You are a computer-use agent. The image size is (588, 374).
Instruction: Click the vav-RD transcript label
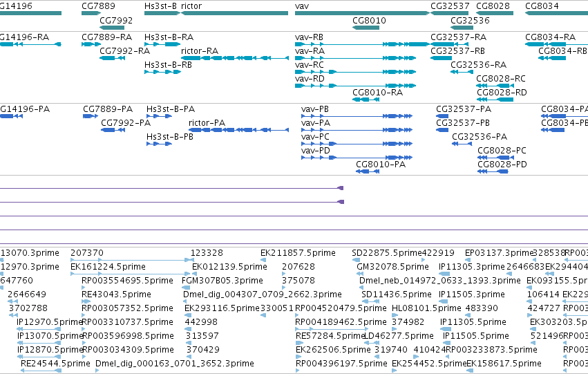tap(310, 79)
